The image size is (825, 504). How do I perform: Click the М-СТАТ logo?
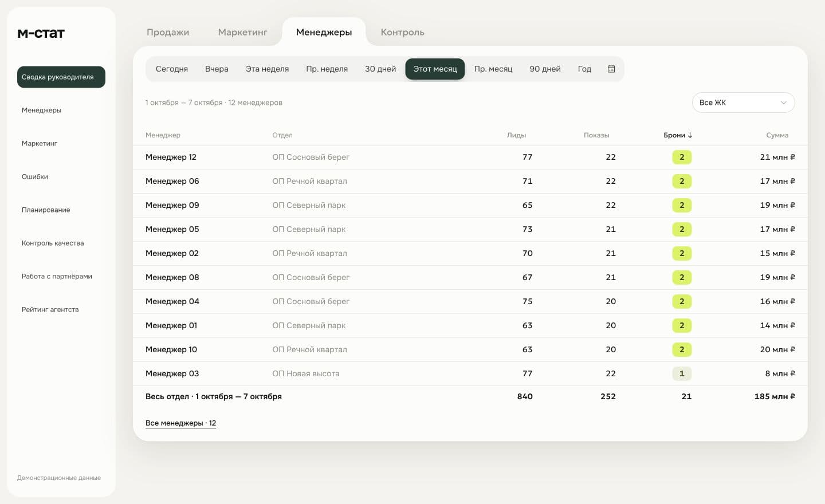(41, 33)
